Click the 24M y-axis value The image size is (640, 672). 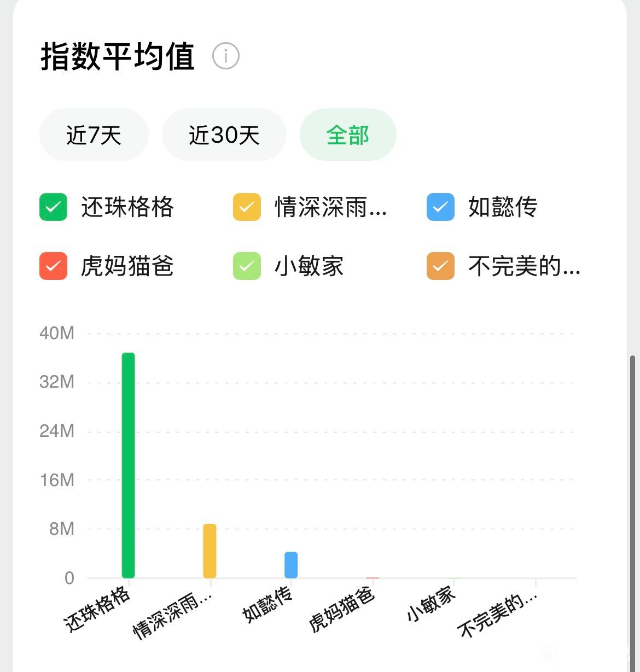click(x=57, y=431)
